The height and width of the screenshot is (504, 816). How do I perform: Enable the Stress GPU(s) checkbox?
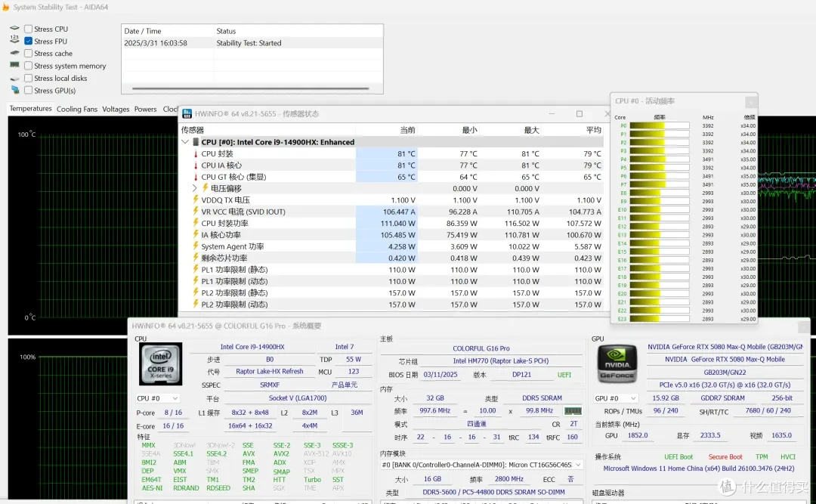tap(29, 91)
